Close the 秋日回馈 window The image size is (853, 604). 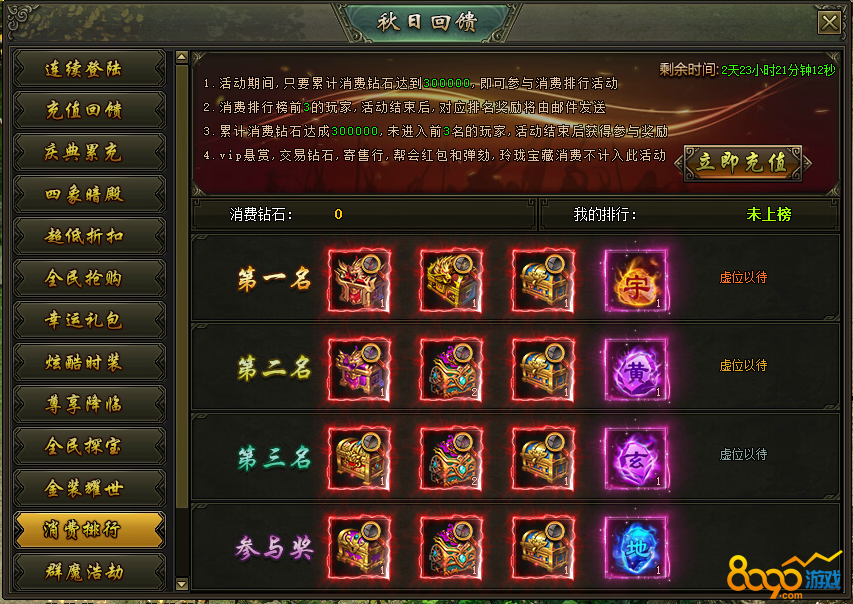click(x=830, y=23)
